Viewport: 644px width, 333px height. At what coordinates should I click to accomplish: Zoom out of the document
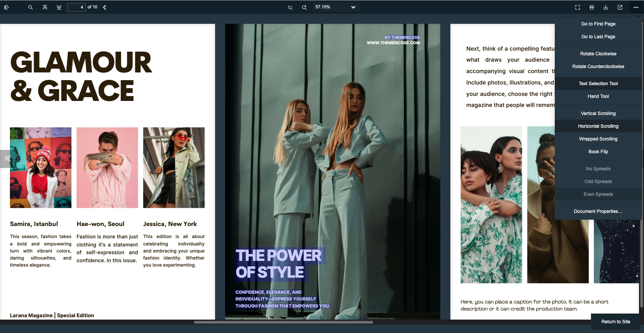290,7
